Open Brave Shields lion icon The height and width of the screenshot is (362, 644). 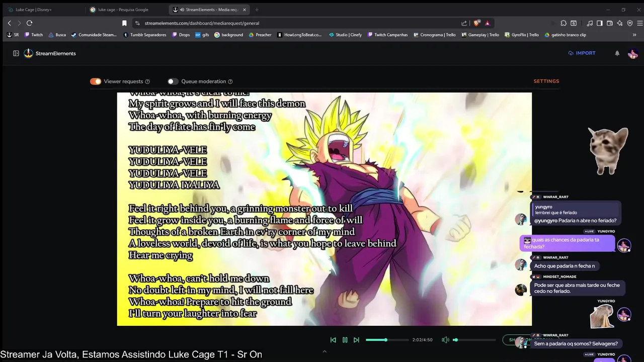(x=477, y=23)
